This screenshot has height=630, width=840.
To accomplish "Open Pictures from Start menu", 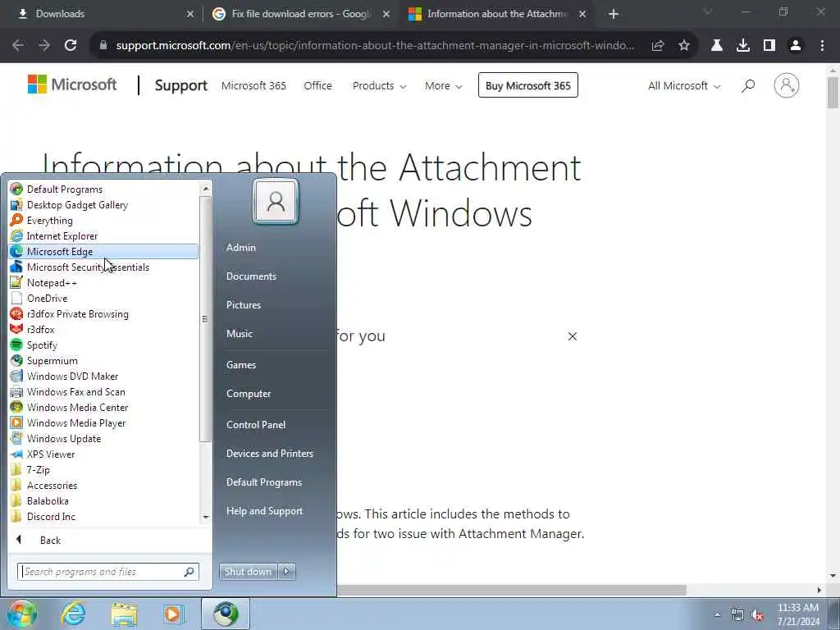I will (244, 305).
